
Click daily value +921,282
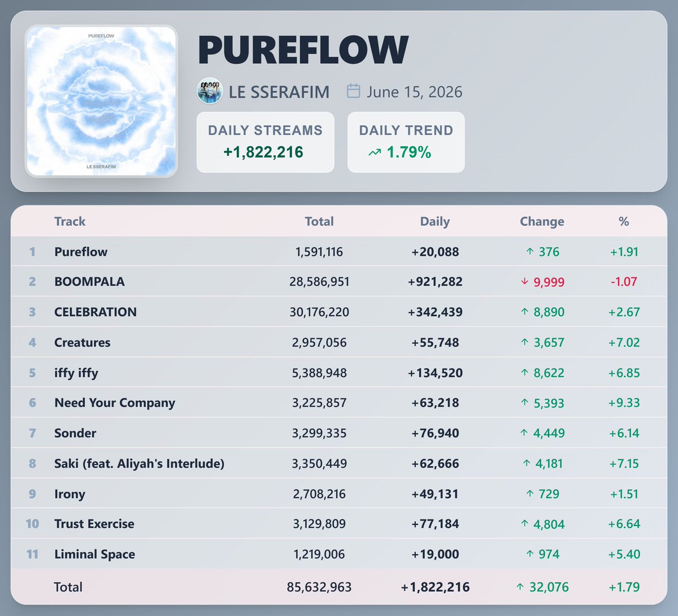435,282
